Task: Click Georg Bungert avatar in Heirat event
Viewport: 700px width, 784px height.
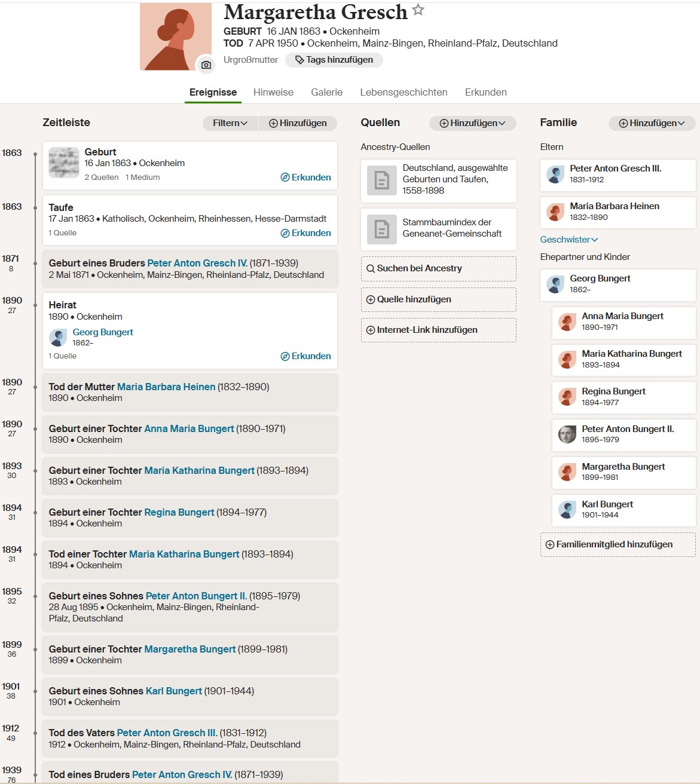Action: (58, 338)
